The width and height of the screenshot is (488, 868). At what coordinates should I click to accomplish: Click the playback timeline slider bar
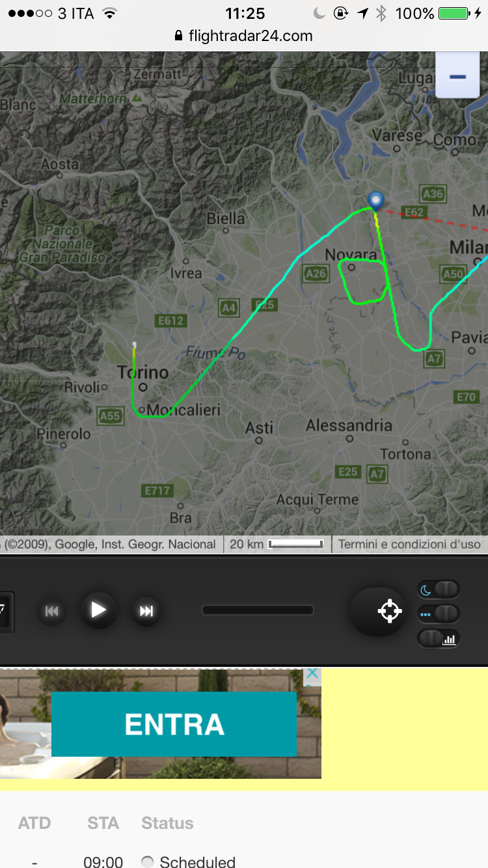(x=258, y=610)
